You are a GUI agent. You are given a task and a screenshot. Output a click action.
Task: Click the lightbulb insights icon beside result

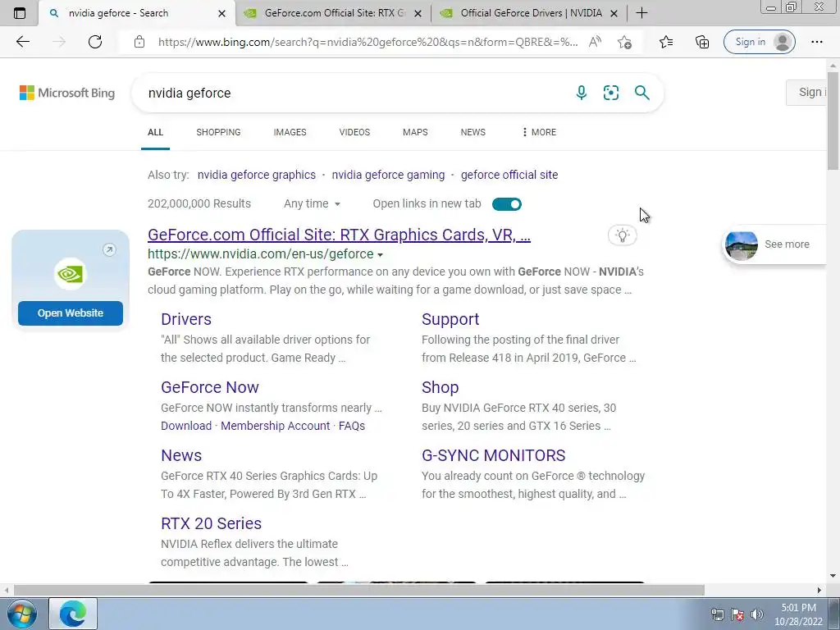click(622, 235)
